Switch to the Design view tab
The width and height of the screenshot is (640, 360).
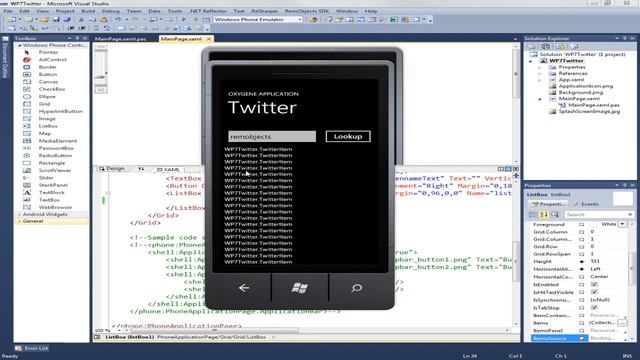[x=112, y=169]
